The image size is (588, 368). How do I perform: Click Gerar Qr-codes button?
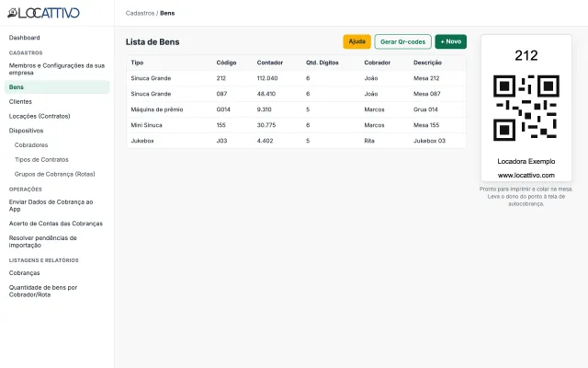(402, 41)
